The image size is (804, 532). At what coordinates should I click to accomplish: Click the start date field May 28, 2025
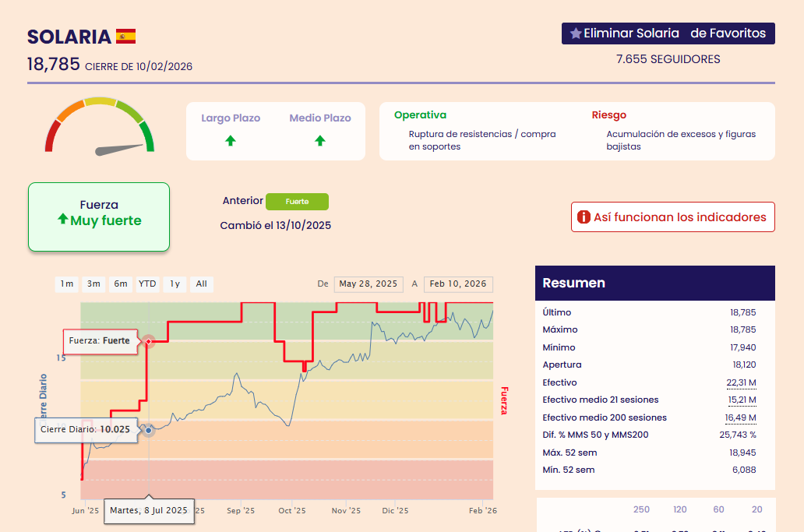pos(368,284)
